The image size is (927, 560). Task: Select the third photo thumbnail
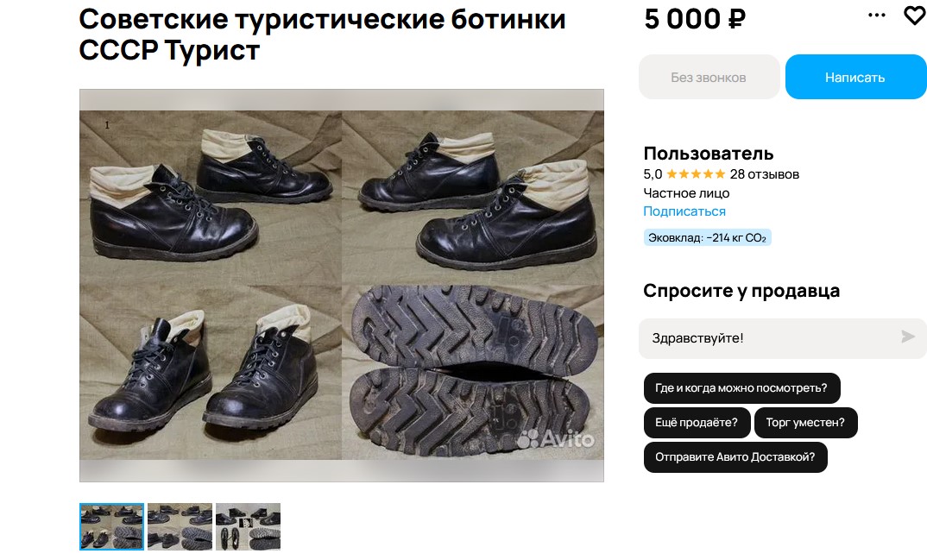click(x=248, y=527)
